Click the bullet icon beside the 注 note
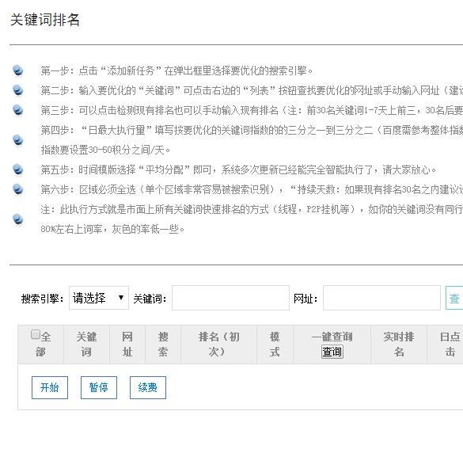The height and width of the screenshot is (476, 463). click(x=18, y=219)
